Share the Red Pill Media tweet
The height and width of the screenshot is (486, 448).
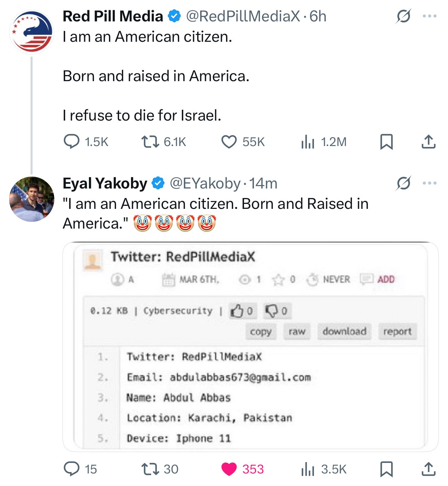[428, 142]
